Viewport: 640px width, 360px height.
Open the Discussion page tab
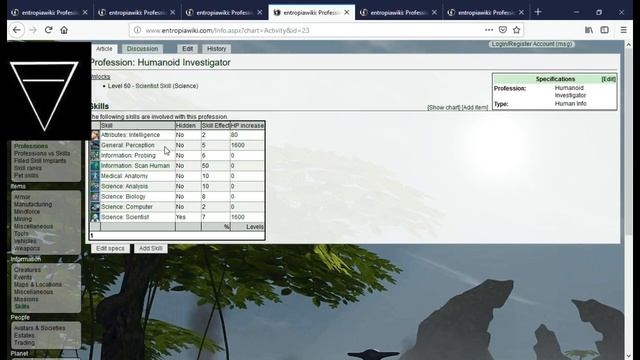point(142,49)
